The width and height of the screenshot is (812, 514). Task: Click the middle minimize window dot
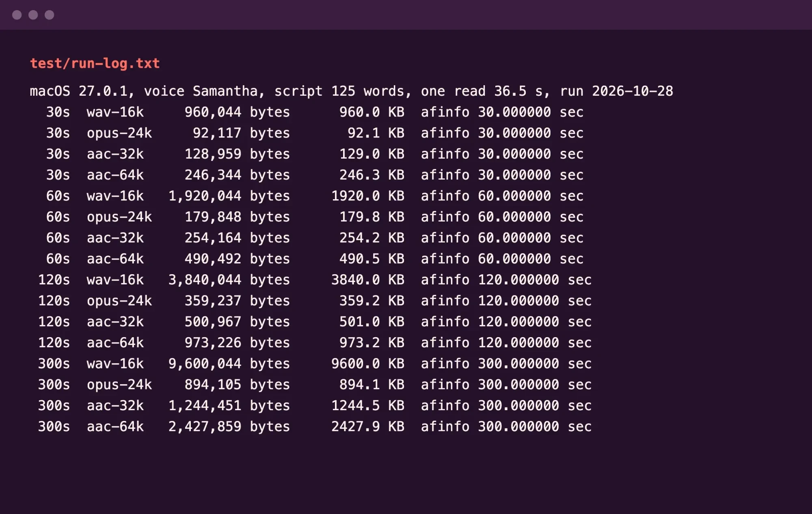click(33, 15)
